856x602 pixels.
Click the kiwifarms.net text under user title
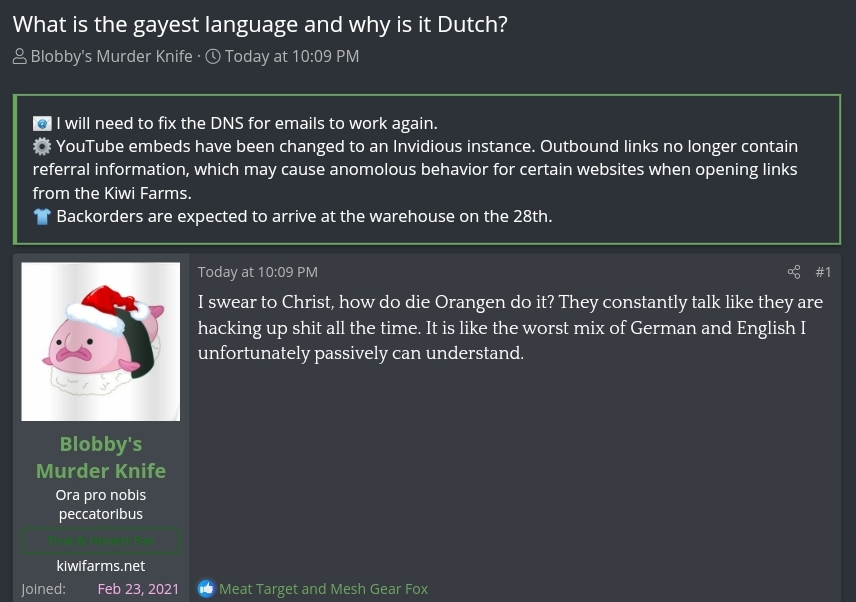point(101,566)
